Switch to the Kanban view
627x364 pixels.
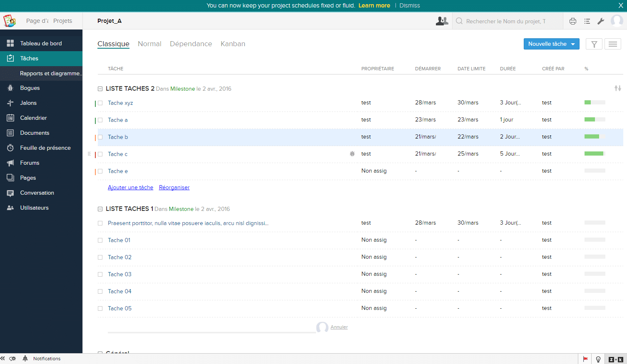click(x=233, y=44)
